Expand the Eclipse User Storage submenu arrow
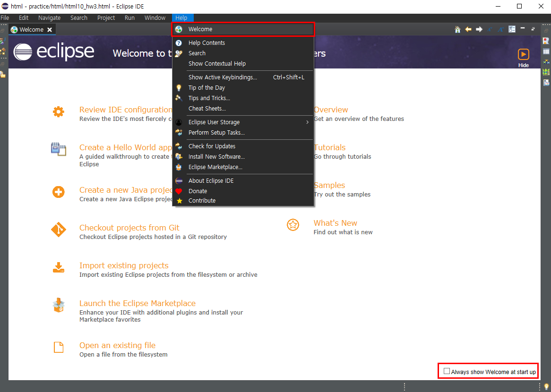This screenshot has width=551, height=392. [x=307, y=122]
